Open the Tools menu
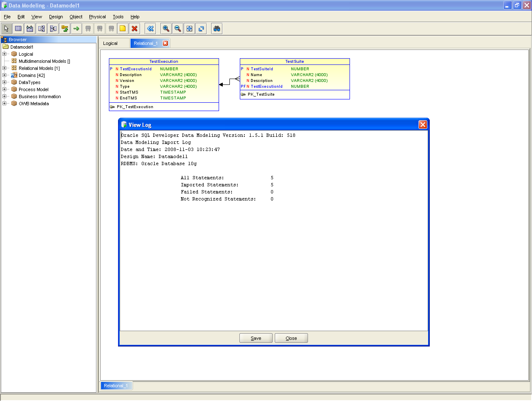Screen dimensions: 532x401 point(118,17)
